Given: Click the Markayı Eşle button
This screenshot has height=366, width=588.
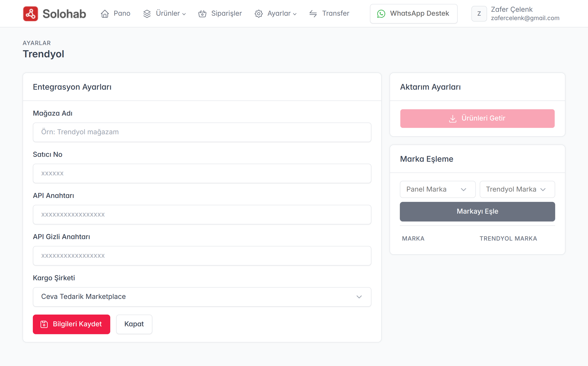Looking at the screenshot, I should click(x=477, y=211).
